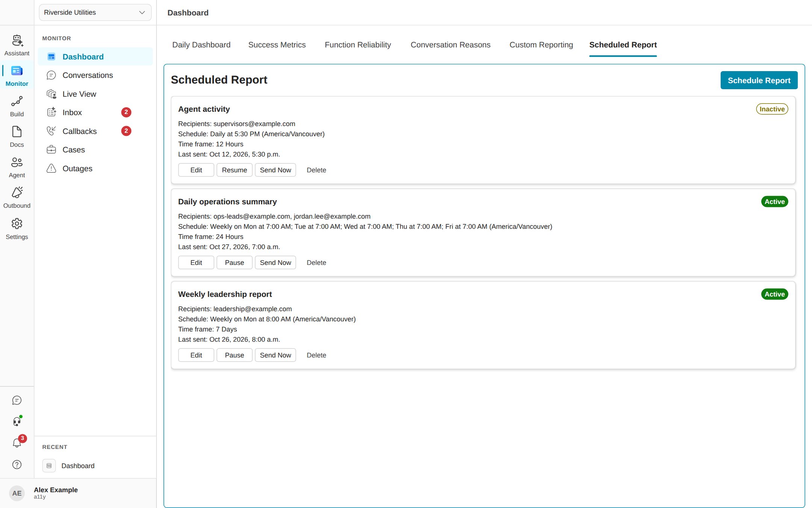Edit the Agent activity report
Screen dimensions: 812x508
click(196, 170)
